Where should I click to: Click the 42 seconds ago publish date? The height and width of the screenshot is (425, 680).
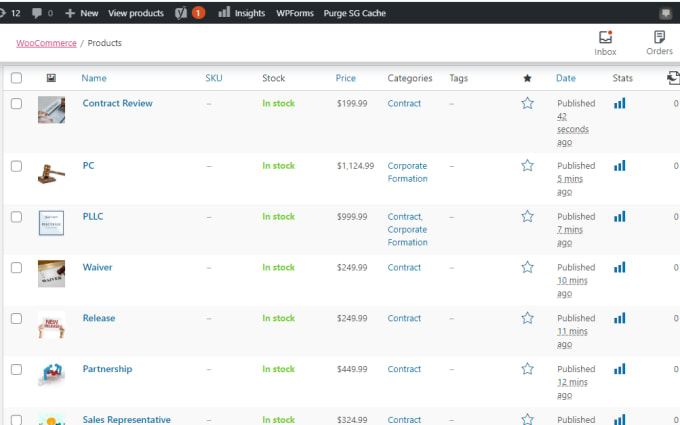[x=572, y=129]
